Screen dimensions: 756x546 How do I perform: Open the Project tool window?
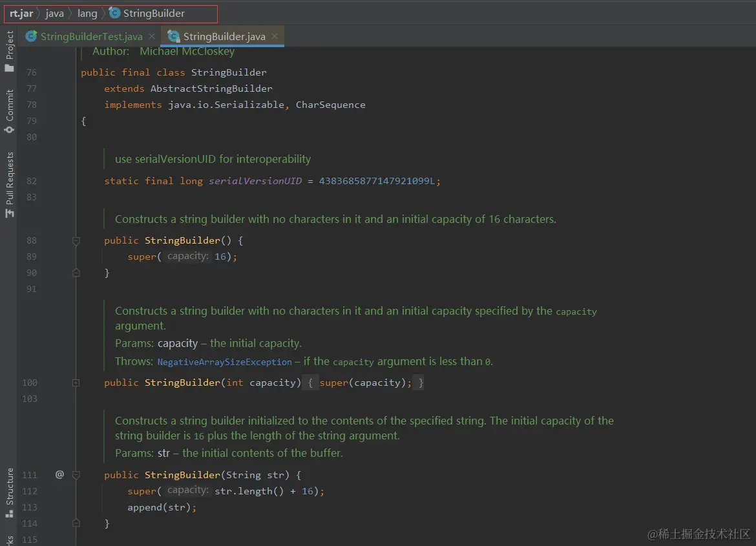click(x=9, y=50)
